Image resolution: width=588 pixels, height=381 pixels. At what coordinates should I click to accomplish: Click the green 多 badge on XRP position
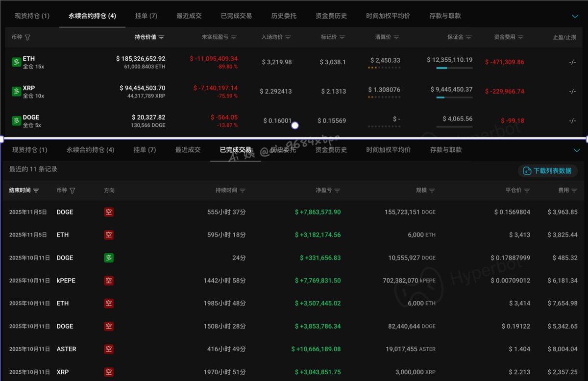[16, 92]
